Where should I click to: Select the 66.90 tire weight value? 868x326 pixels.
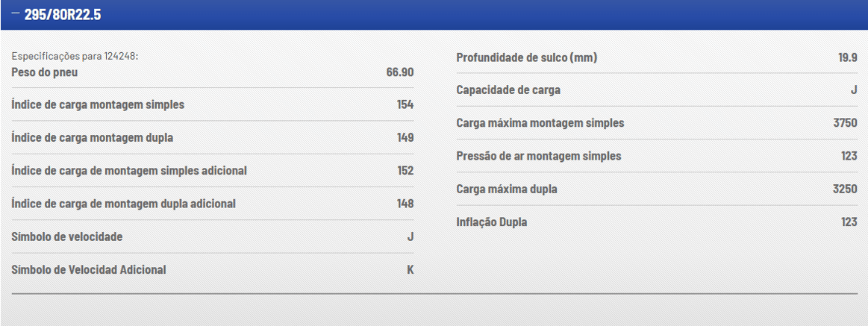pos(400,72)
